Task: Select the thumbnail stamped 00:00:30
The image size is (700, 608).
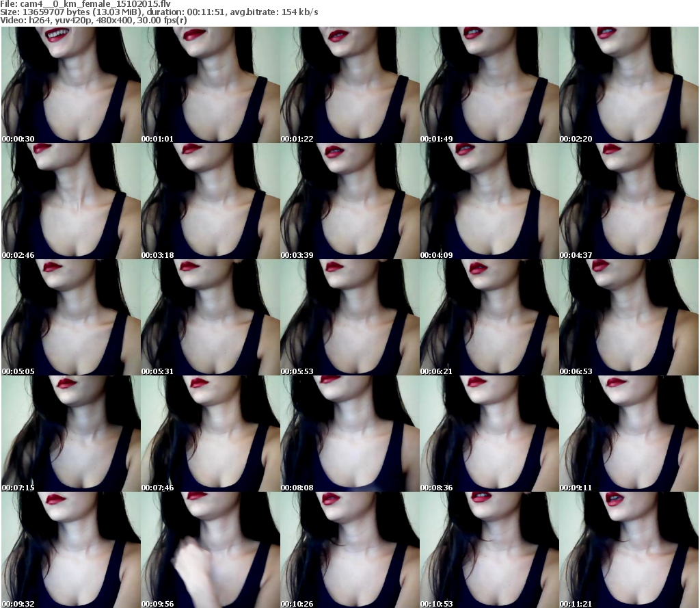Action: click(x=71, y=85)
